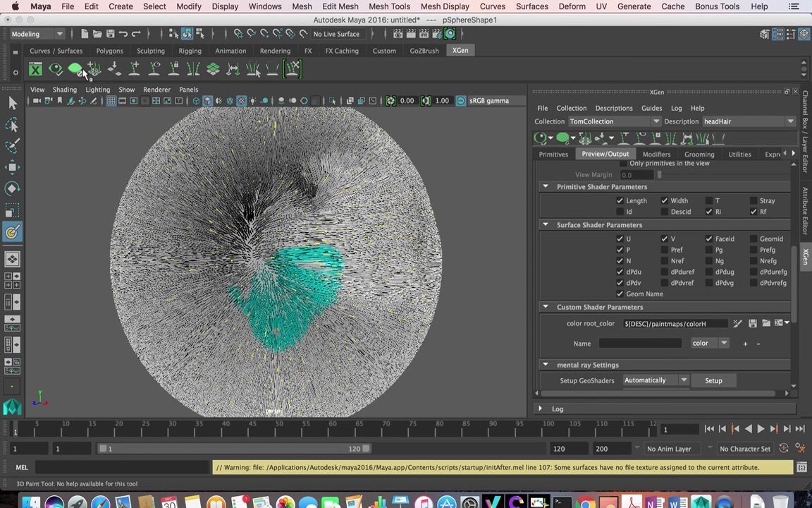This screenshot has height=508, width=812.
Task: Click the paint brush icon beside root_color
Action: (737, 324)
